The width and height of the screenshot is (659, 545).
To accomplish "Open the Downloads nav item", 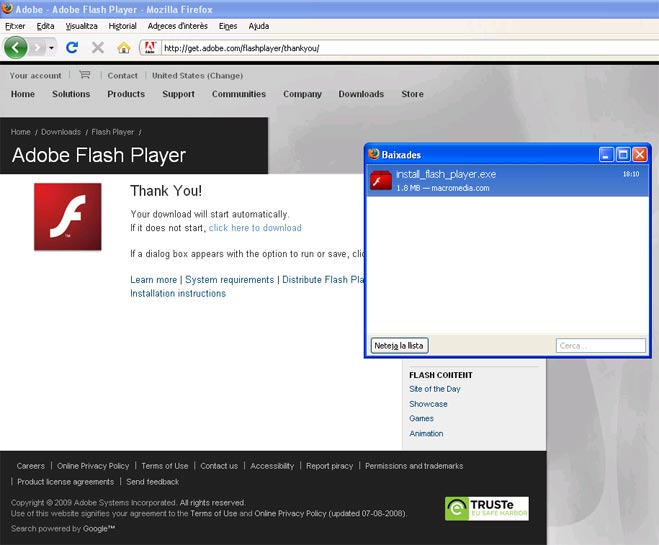I will [361, 94].
